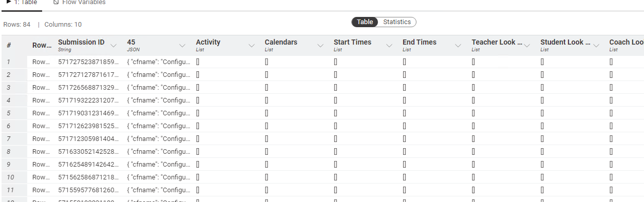The height and width of the screenshot is (202, 644).
Task: Open Student Look column dropdown chevron
Action: pos(596,46)
